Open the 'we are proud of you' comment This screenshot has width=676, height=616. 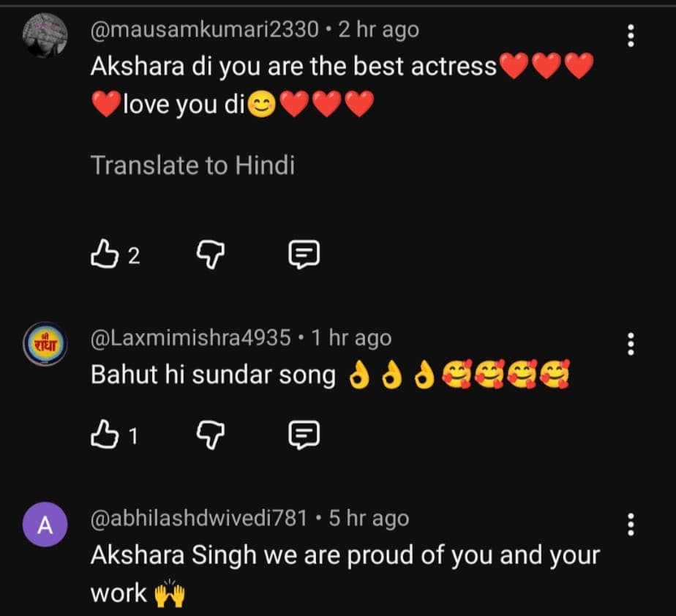pyautogui.click(x=344, y=555)
